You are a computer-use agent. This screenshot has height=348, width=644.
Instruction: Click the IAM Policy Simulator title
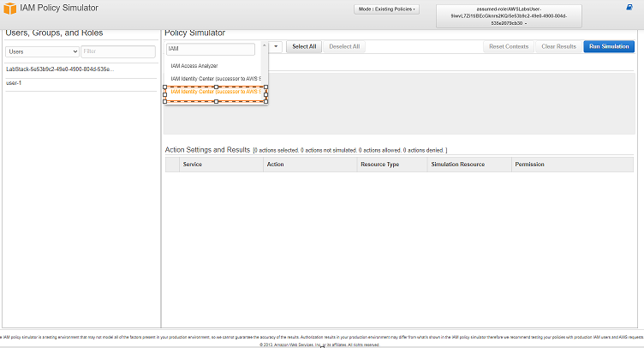click(59, 8)
